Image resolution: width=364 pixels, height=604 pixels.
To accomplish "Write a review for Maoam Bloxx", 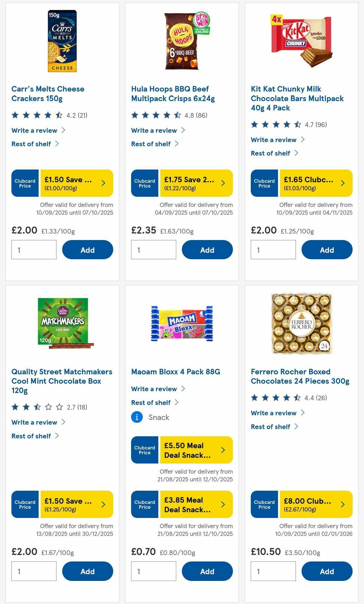I will pyautogui.click(x=154, y=389).
